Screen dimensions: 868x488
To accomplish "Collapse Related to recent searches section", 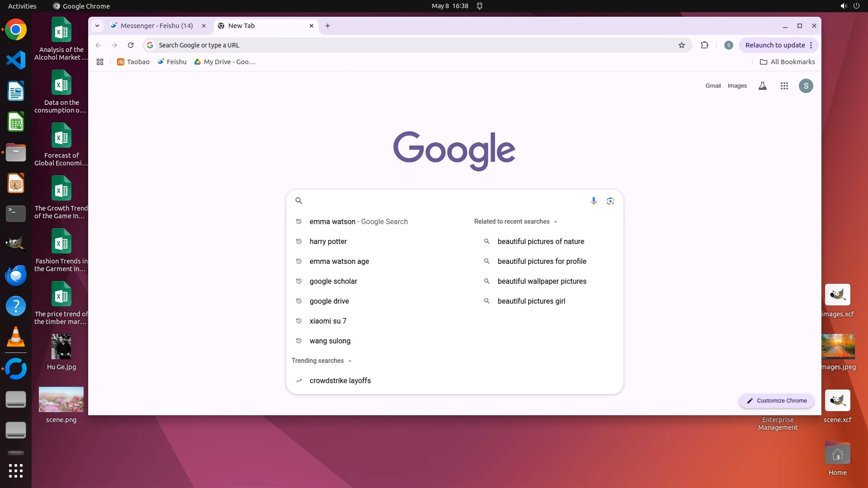I will click(556, 221).
